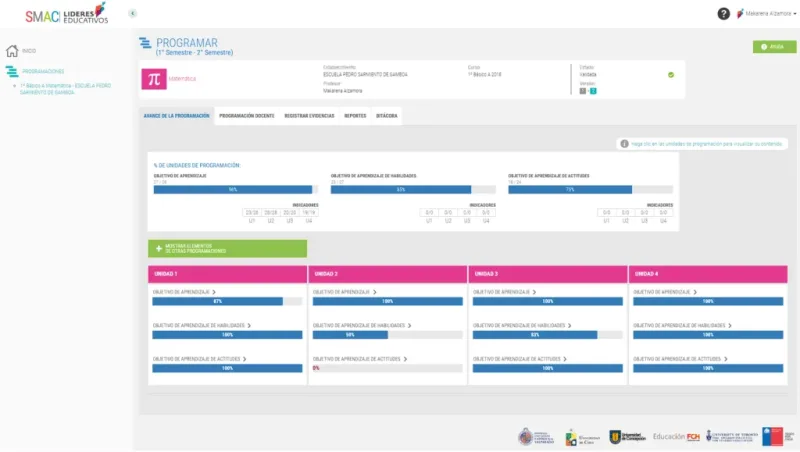
Task: Switch to Avance de la Programación tab
Action: (177, 116)
